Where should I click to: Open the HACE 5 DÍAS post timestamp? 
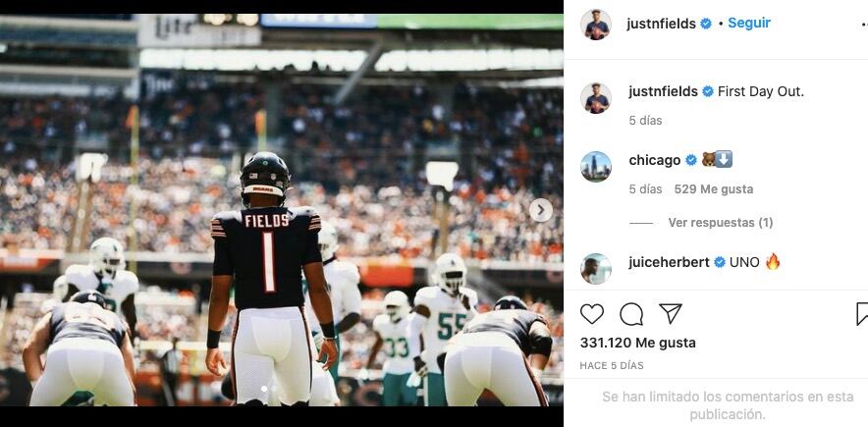[611, 365]
